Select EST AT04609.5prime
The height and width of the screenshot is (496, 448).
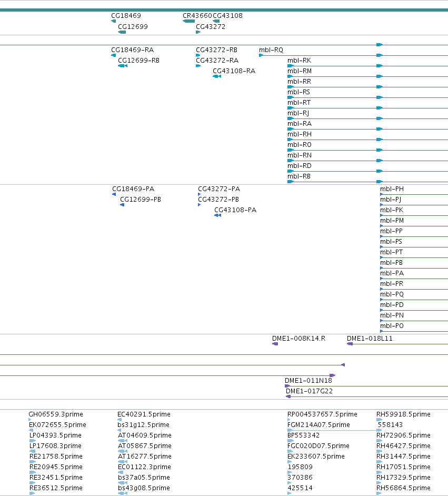coord(144,435)
